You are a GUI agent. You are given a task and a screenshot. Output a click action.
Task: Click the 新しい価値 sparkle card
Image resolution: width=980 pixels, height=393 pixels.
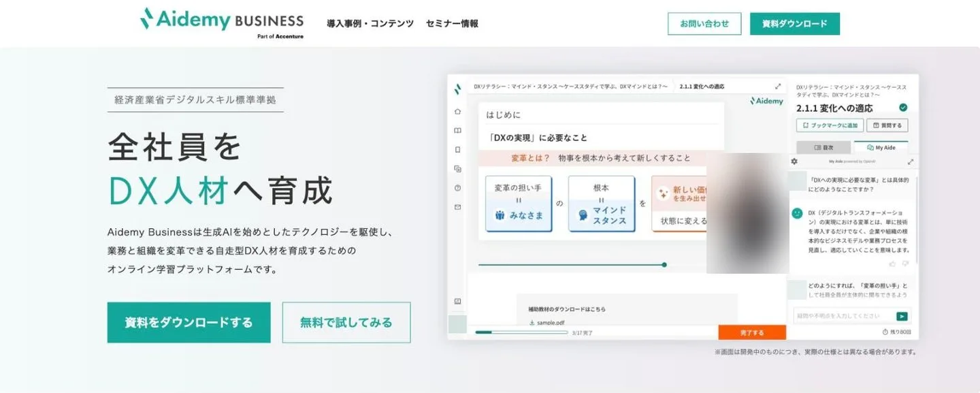[679, 204]
